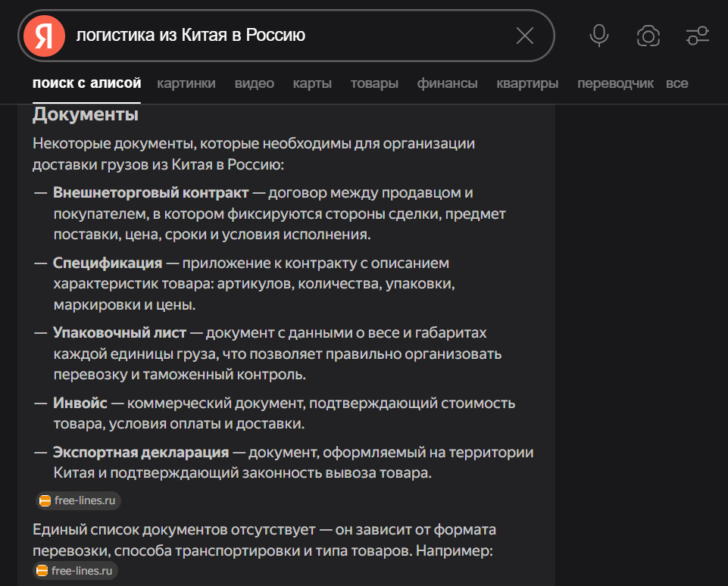Start voice search with microphone icon

click(599, 36)
